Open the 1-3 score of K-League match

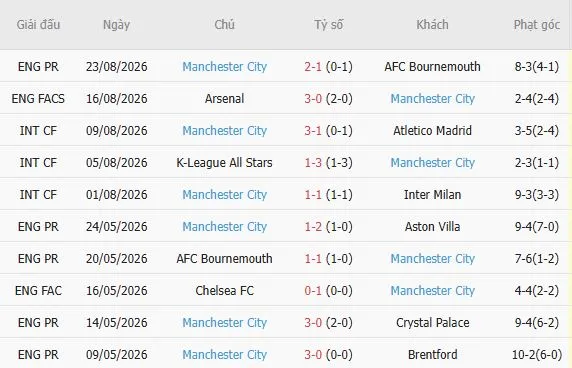point(313,163)
